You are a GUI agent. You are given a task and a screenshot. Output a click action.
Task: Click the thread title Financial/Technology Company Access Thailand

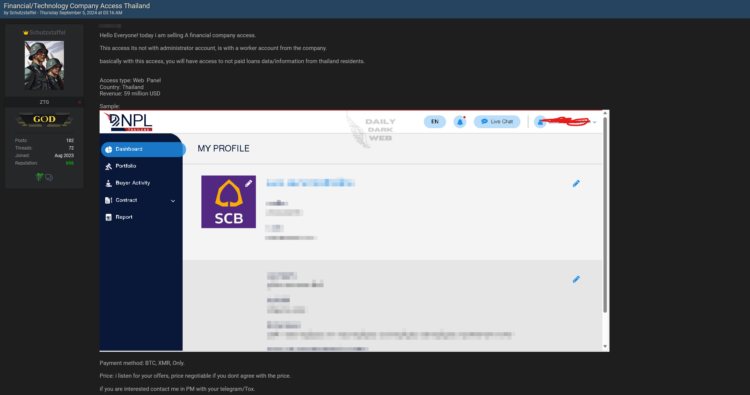point(77,6)
